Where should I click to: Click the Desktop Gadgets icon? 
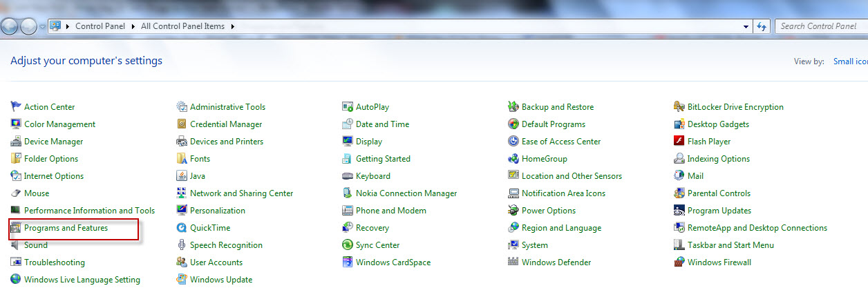pos(679,124)
